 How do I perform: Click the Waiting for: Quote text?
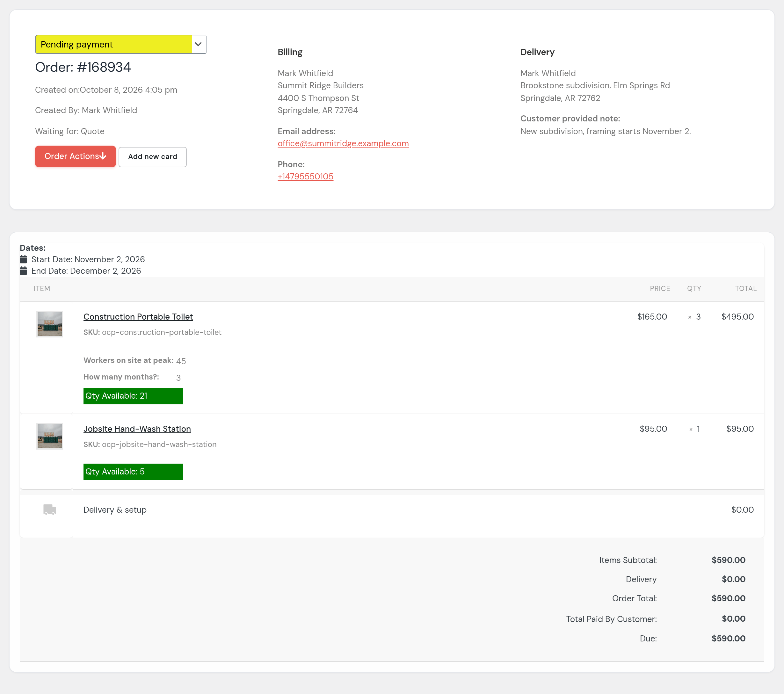(x=69, y=131)
